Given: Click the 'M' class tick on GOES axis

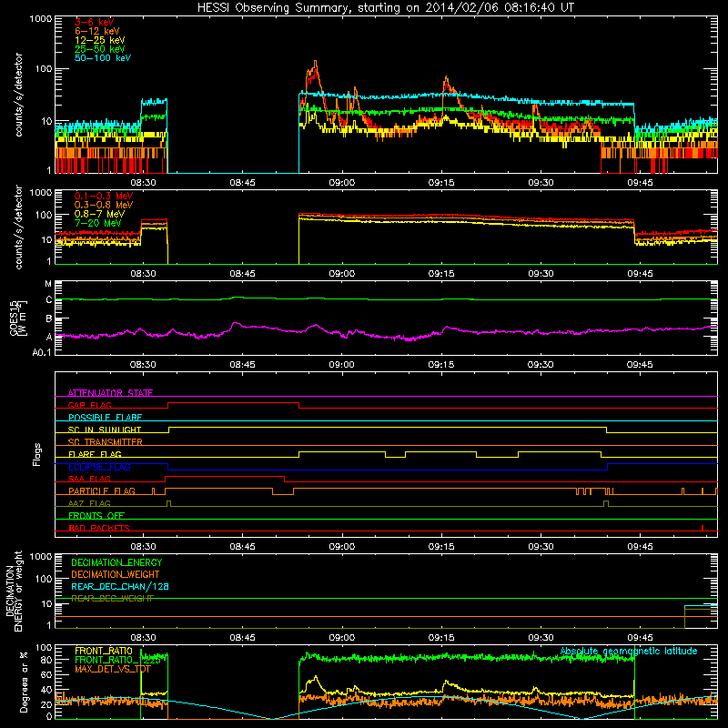Looking at the screenshot, I should [48, 284].
